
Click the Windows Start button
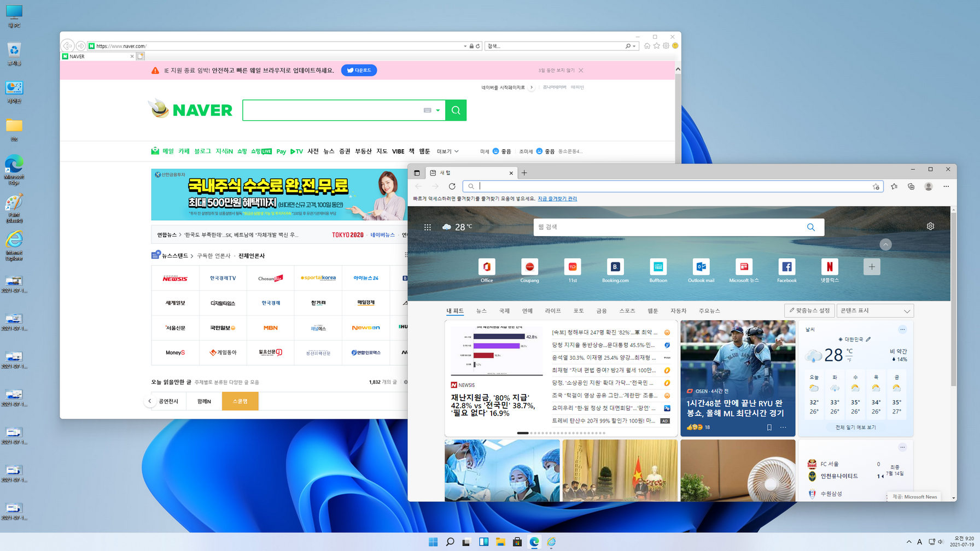click(x=433, y=542)
